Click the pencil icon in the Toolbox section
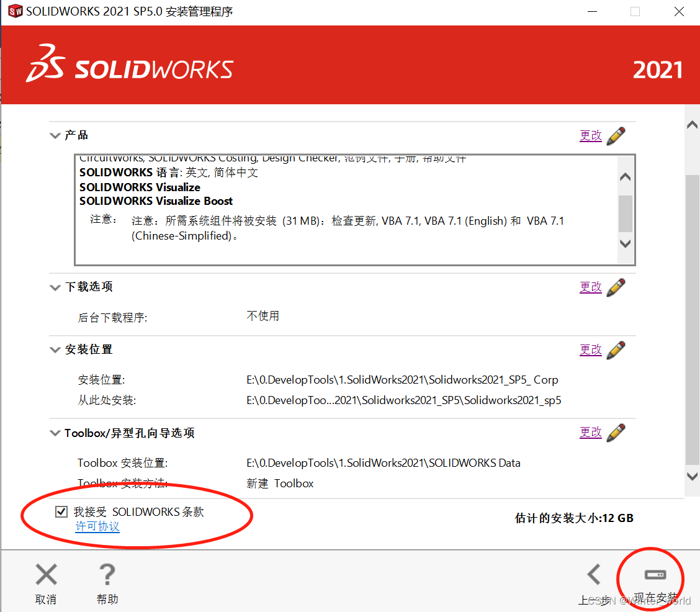 (x=616, y=432)
